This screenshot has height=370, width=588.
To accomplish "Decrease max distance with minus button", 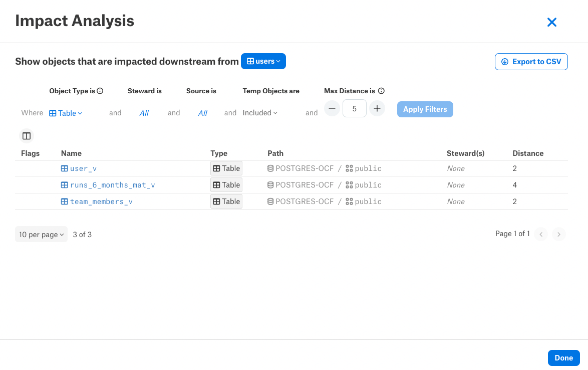I will (x=332, y=108).
